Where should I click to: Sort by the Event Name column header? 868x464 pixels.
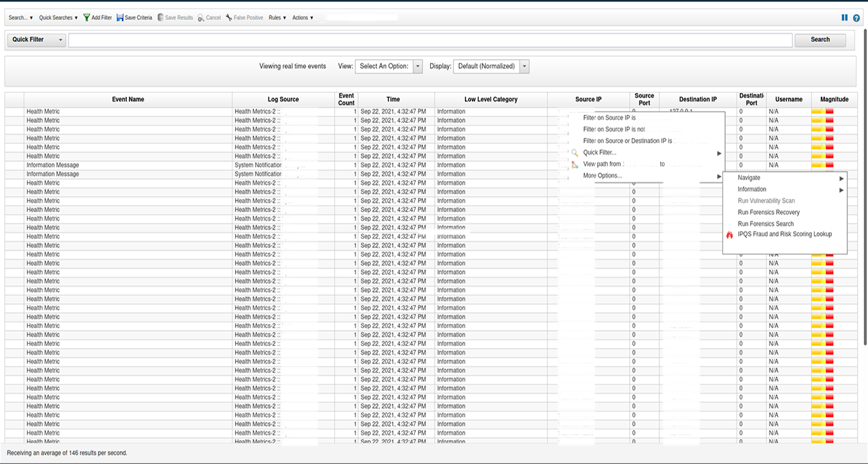[127, 100]
